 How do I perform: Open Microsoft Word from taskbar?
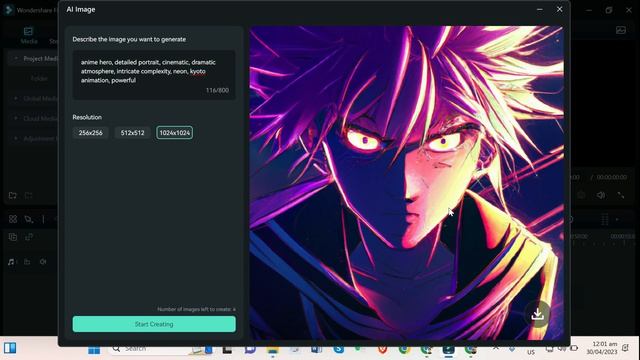[x=316, y=350]
